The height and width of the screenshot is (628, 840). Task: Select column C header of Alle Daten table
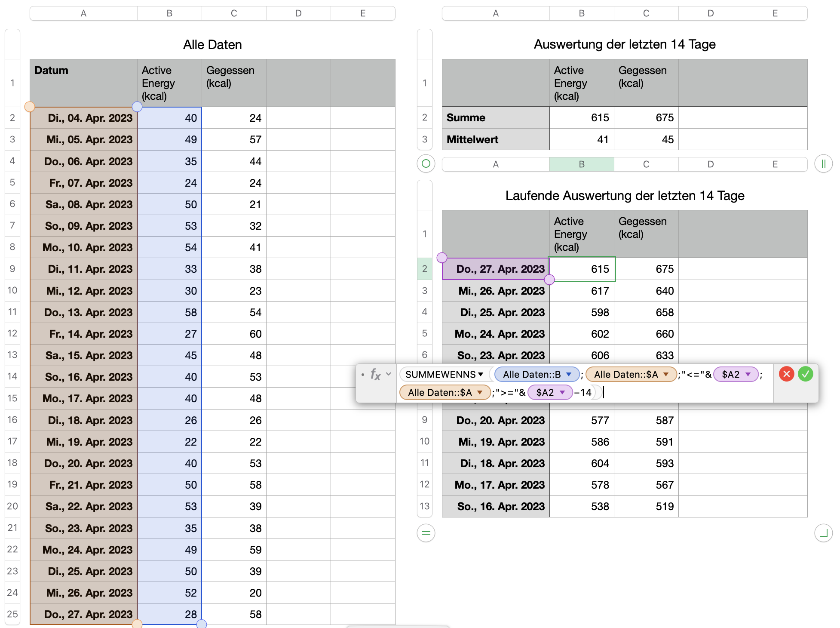pos(234,13)
